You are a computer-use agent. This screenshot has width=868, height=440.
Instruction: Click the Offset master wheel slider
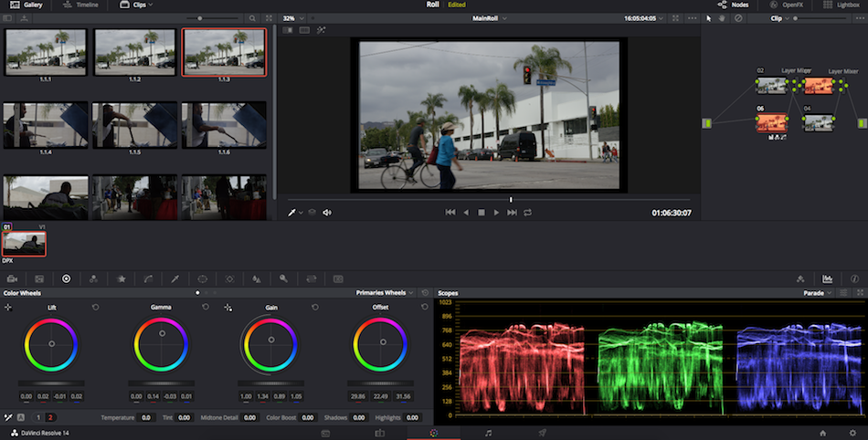coord(380,383)
